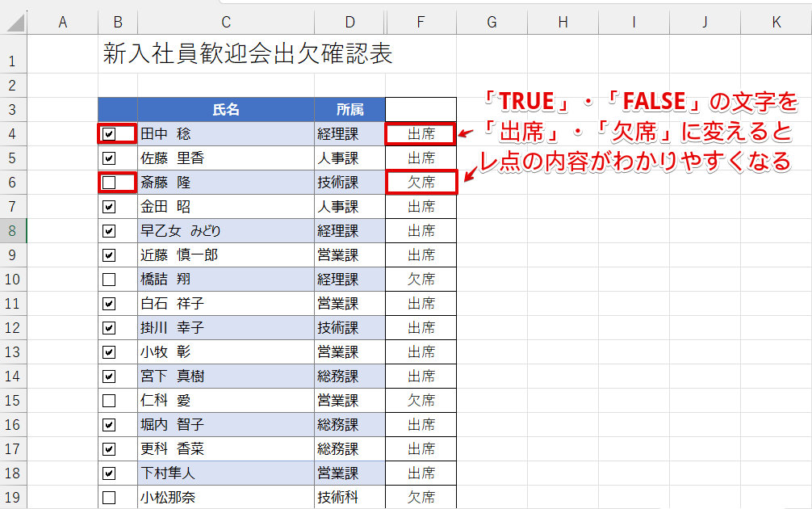Select column J header

point(705,23)
